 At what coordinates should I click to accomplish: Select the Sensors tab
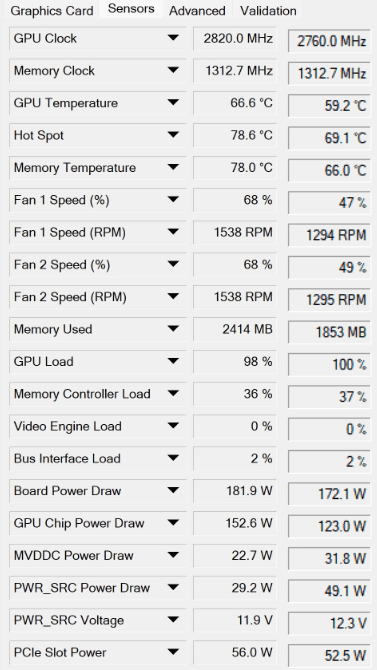tap(131, 9)
